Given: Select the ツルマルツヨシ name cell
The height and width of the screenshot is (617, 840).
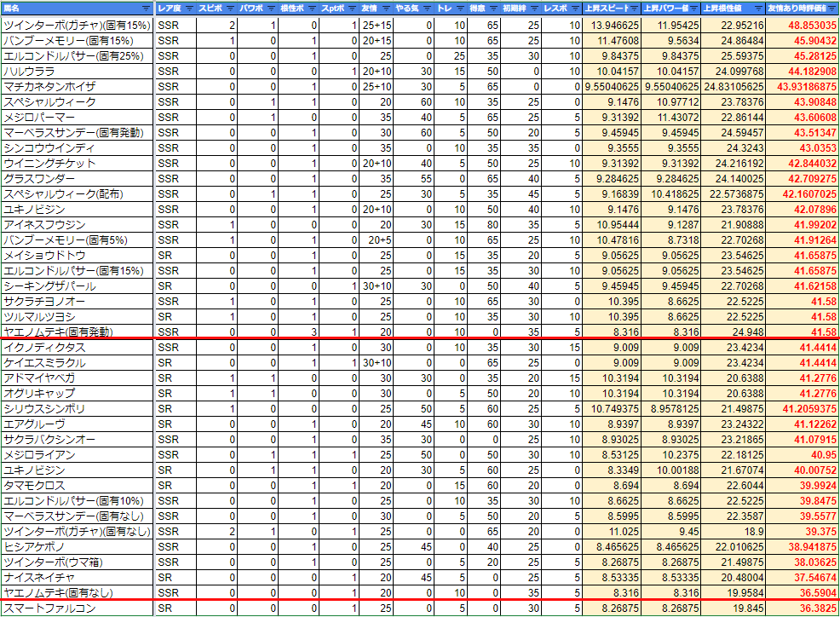Looking at the screenshot, I should click(x=78, y=317).
